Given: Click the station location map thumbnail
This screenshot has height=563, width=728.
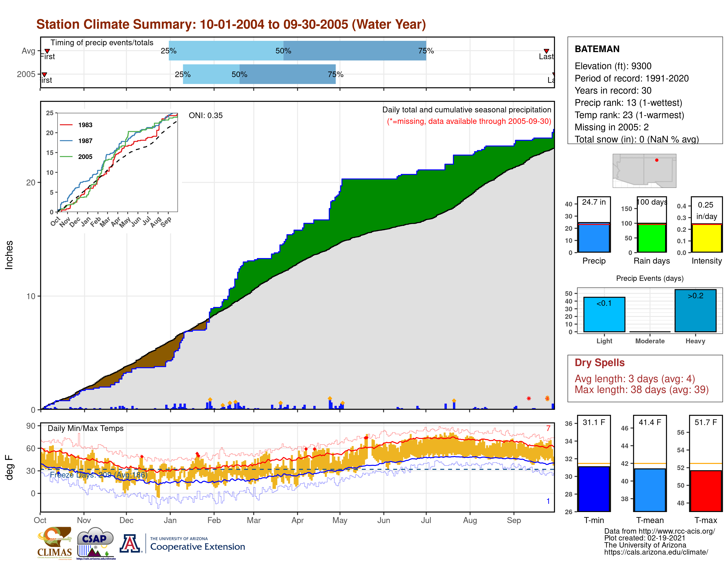Looking at the screenshot, I should tap(644, 170).
